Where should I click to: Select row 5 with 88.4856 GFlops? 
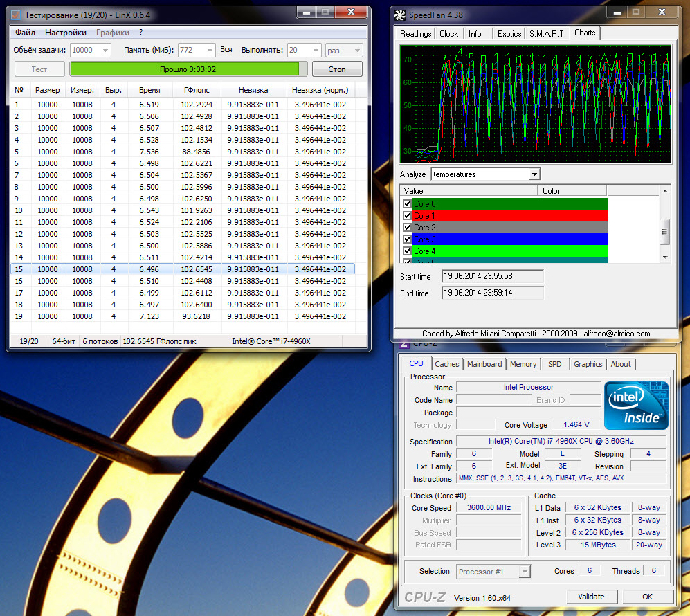click(182, 152)
